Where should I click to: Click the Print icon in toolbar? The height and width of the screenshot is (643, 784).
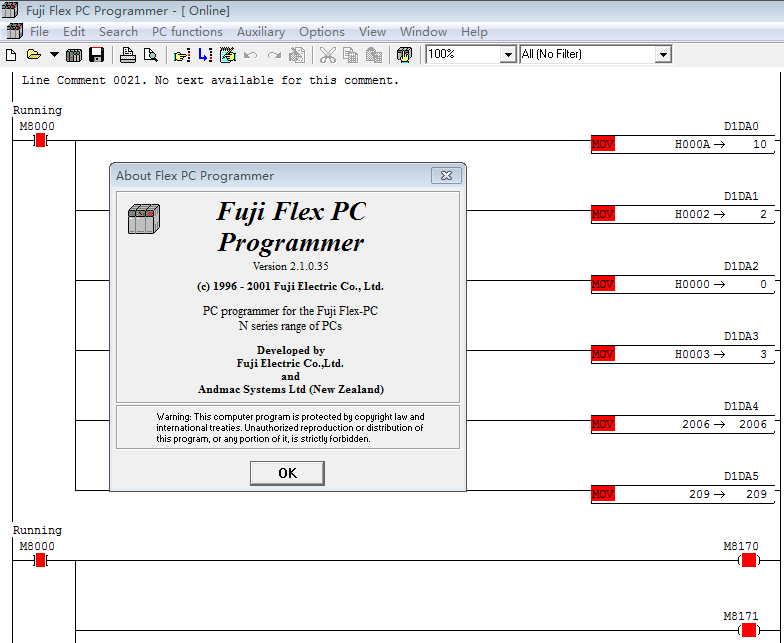coord(128,54)
